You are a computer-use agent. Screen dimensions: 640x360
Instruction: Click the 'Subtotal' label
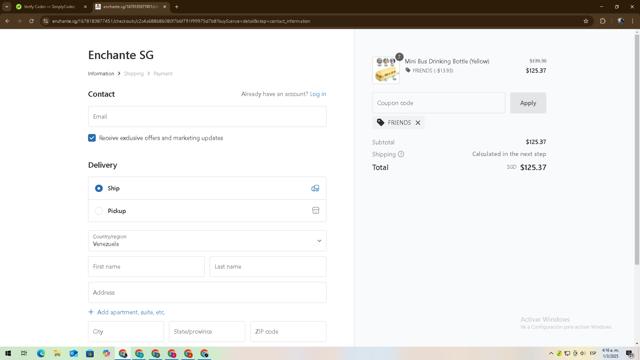point(383,142)
